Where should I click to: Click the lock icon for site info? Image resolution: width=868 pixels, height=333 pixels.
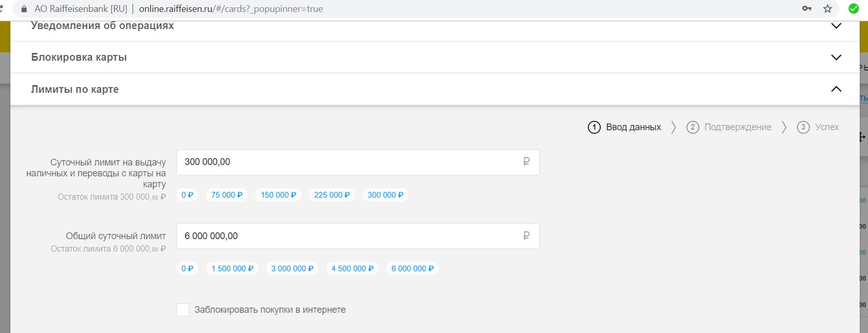tap(23, 9)
